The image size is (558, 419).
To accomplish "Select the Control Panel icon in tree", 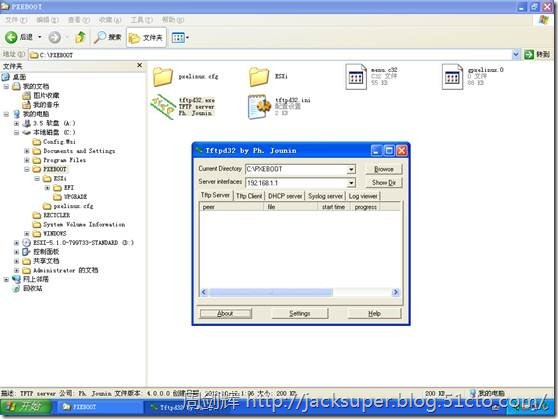I will pyautogui.click(x=26, y=252).
